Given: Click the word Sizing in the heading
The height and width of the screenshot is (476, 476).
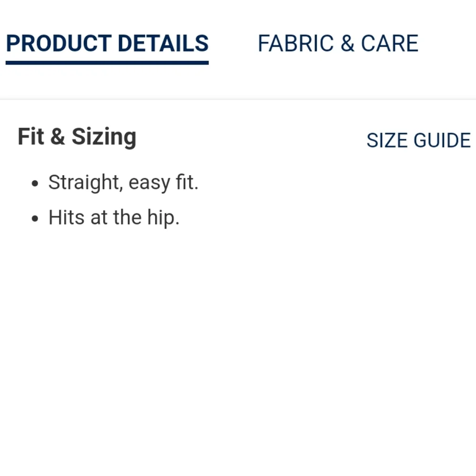Looking at the screenshot, I should [104, 137].
